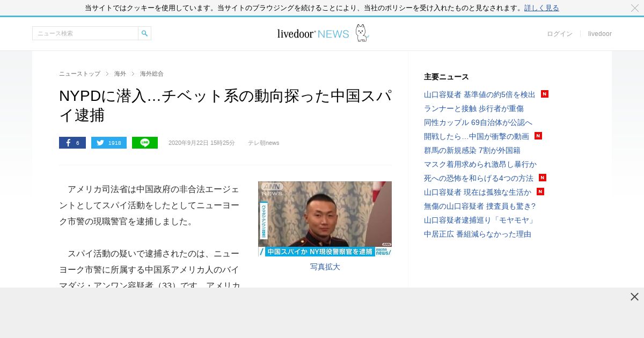Share article via Facebook button
644x338 pixels.
coord(72,143)
